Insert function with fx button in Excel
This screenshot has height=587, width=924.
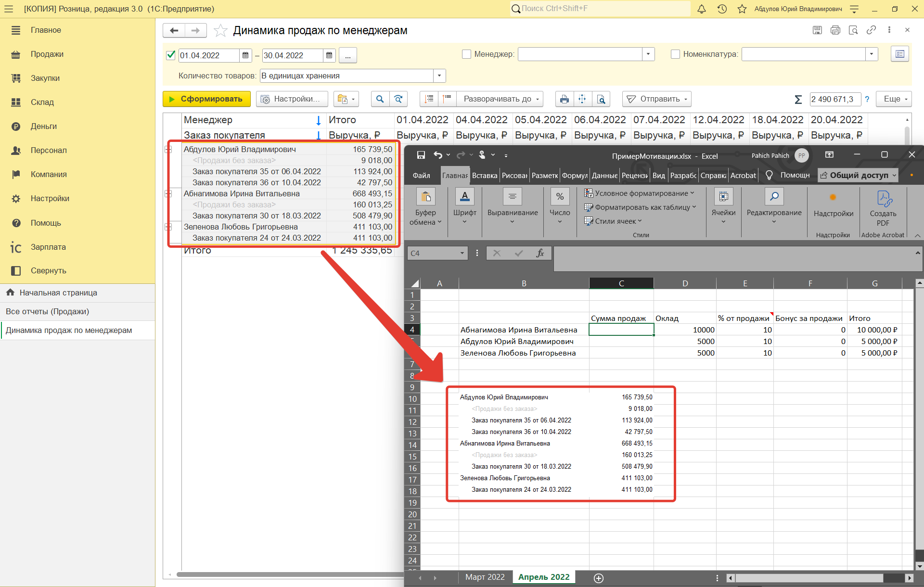540,253
